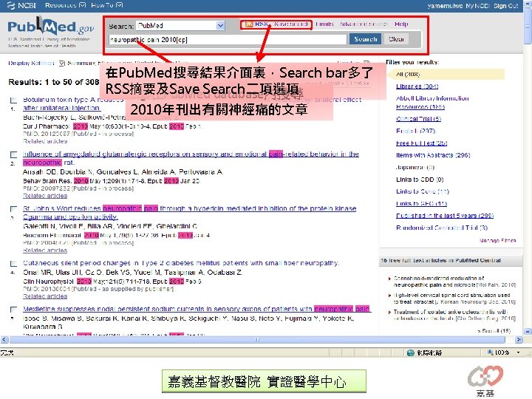Open Related articles under St. John's Wort result

(45, 250)
